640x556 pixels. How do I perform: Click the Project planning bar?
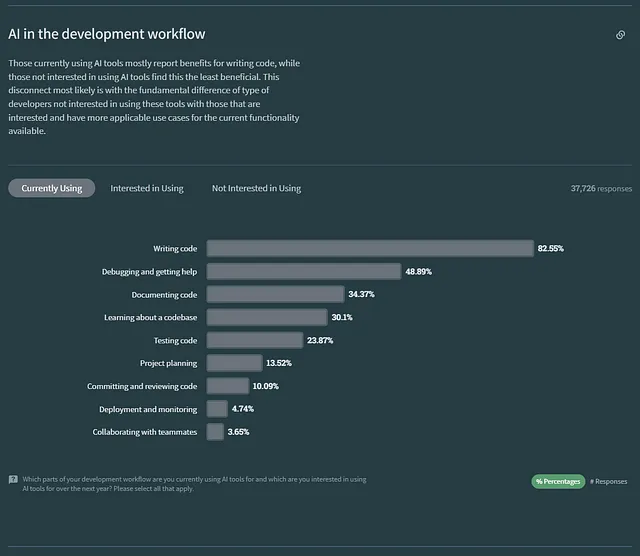click(234, 363)
